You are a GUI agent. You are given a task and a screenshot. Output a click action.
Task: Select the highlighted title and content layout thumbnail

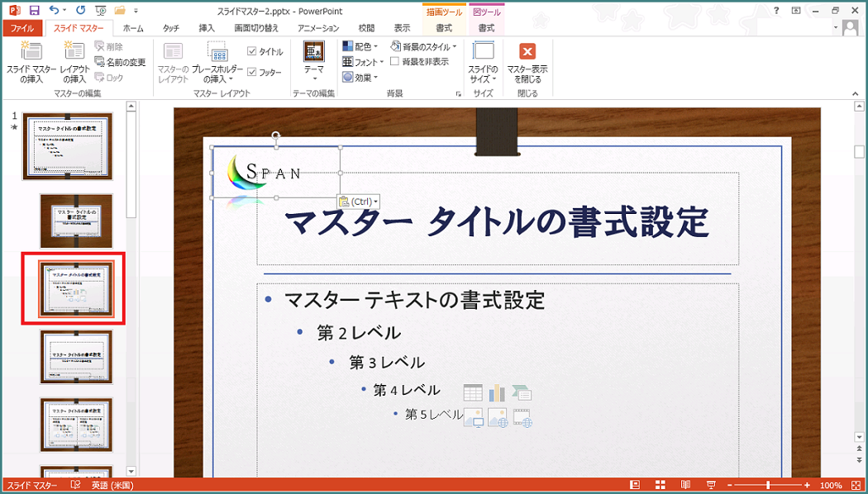click(76, 289)
